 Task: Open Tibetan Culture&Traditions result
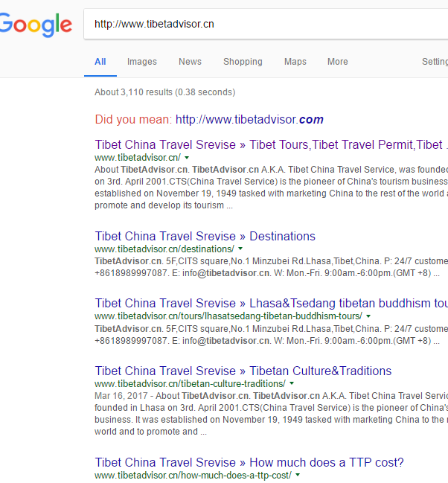click(x=243, y=371)
